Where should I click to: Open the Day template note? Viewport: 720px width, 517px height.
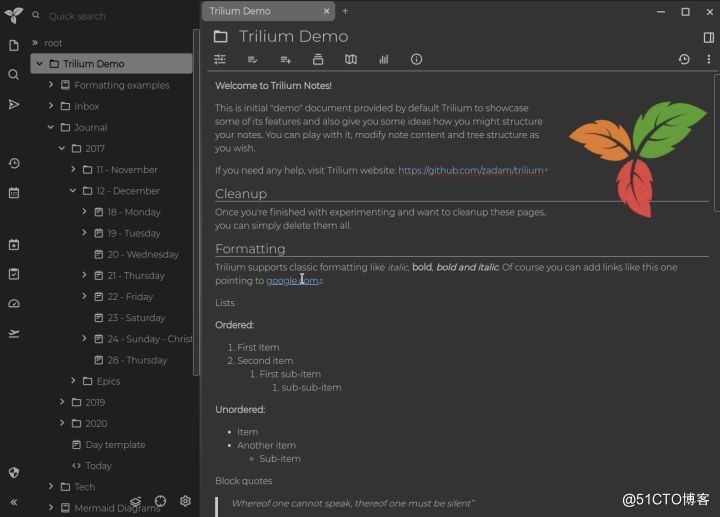point(115,444)
